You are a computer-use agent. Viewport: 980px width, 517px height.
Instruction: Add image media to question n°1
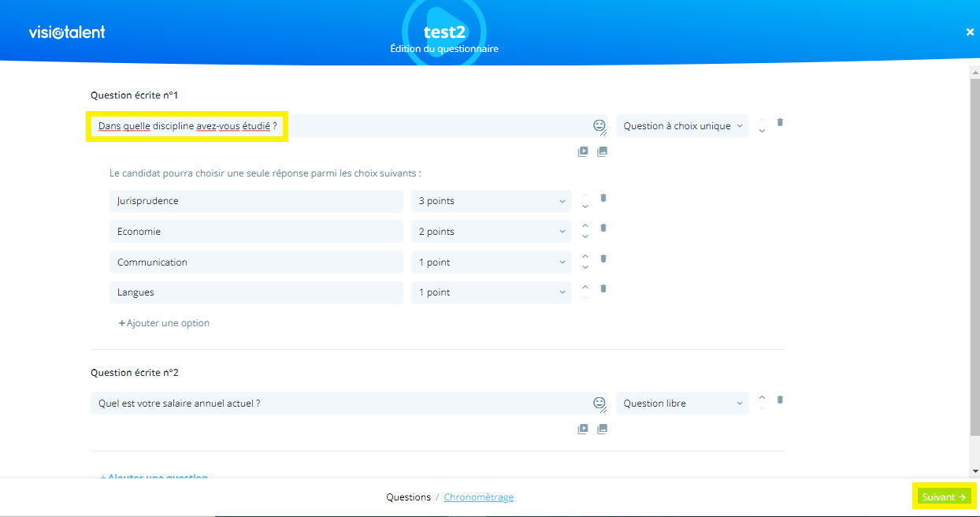[603, 152]
